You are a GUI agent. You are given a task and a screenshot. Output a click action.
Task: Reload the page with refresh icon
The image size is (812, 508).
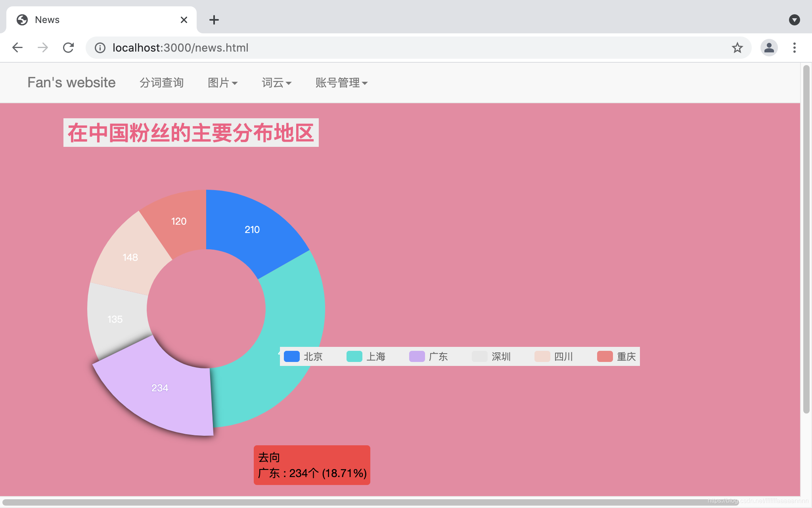[x=68, y=48]
